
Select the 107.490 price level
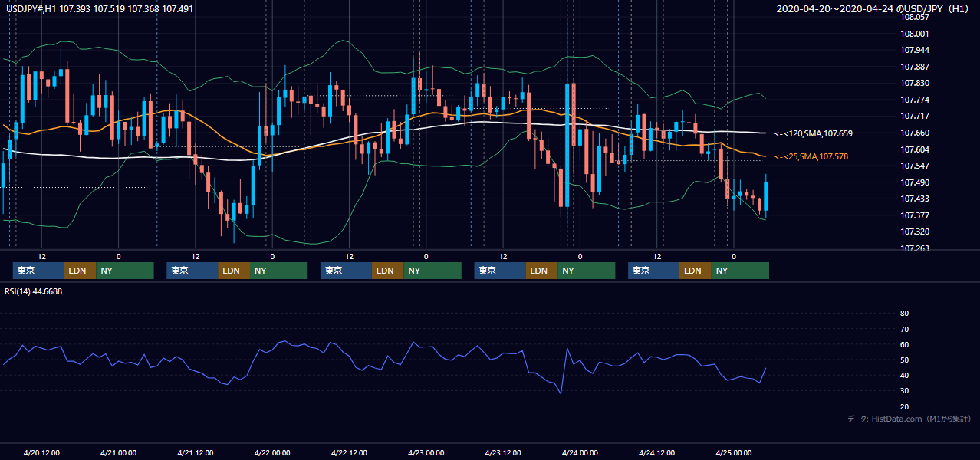(914, 182)
